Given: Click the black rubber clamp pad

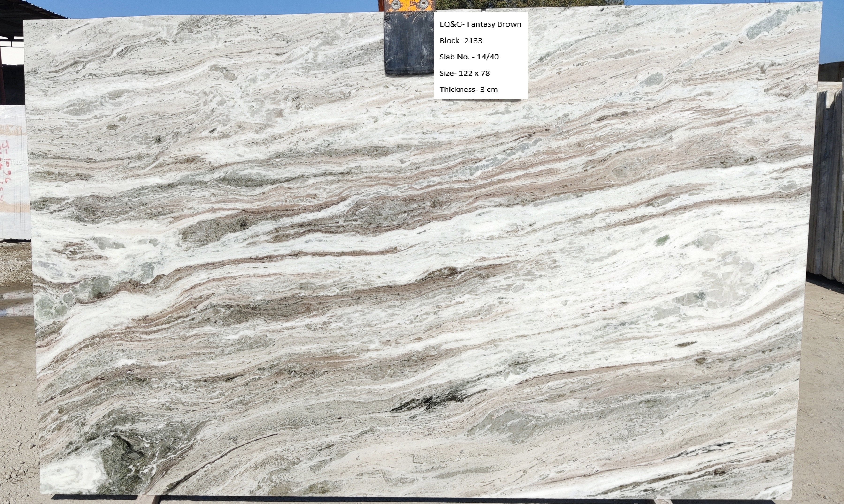Looking at the screenshot, I should (408, 42).
